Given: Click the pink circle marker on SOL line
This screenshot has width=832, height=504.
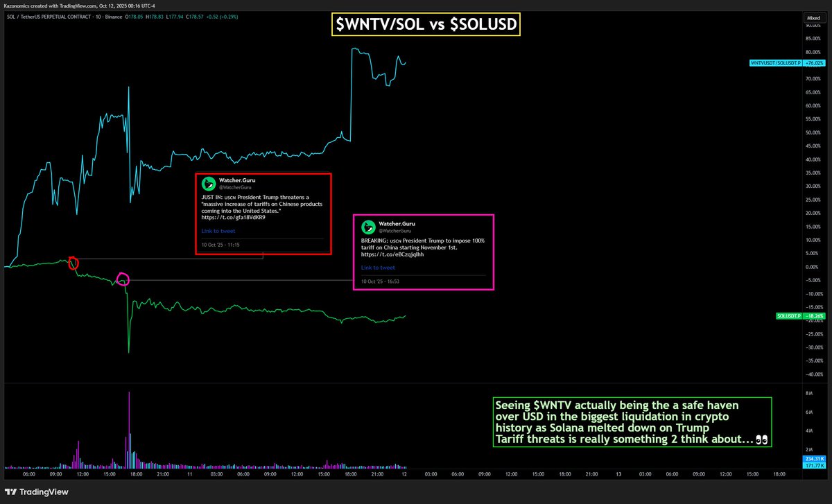Looking at the screenshot, I should point(123,279).
